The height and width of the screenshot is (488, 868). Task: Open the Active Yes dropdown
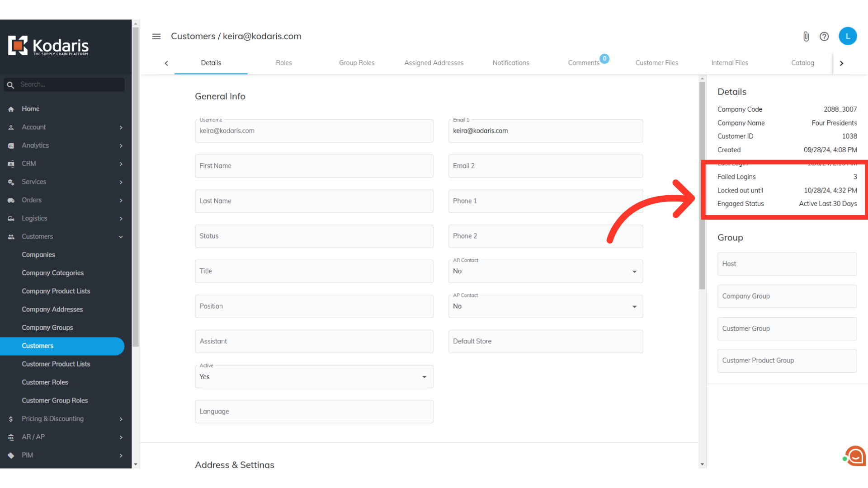(x=314, y=377)
